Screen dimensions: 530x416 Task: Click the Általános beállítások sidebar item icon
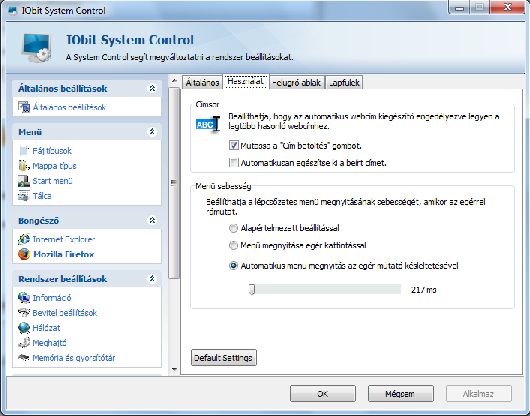[24, 107]
